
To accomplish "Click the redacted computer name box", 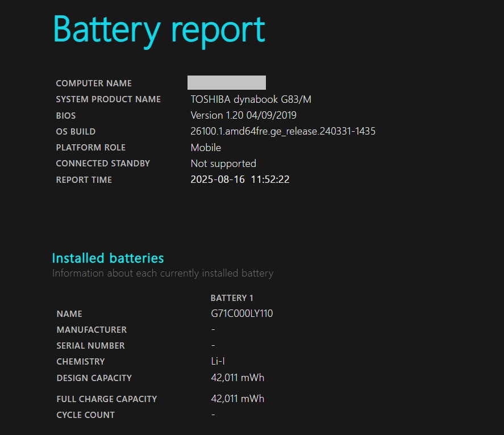I will pos(227,83).
